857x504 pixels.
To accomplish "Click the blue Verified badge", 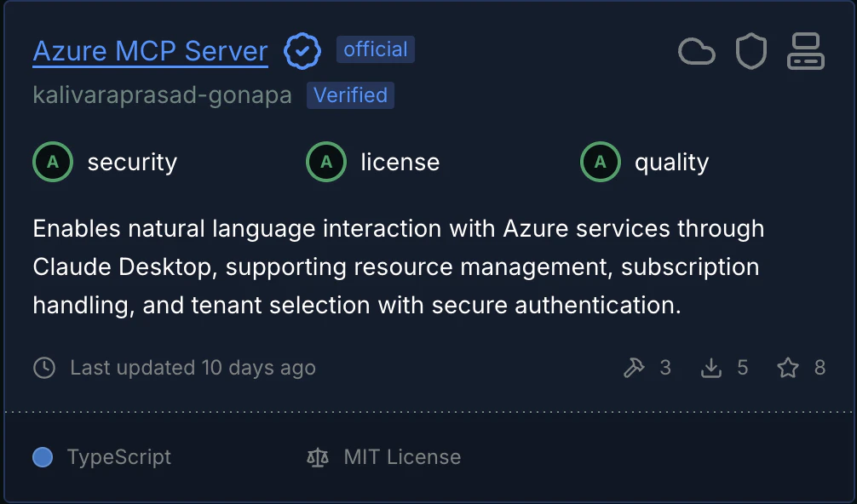I will coord(350,95).
